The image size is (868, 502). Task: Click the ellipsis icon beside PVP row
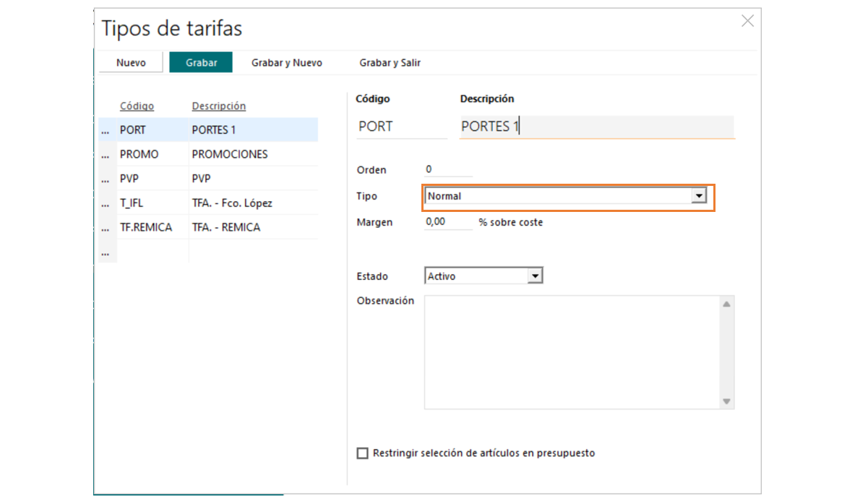tap(106, 179)
